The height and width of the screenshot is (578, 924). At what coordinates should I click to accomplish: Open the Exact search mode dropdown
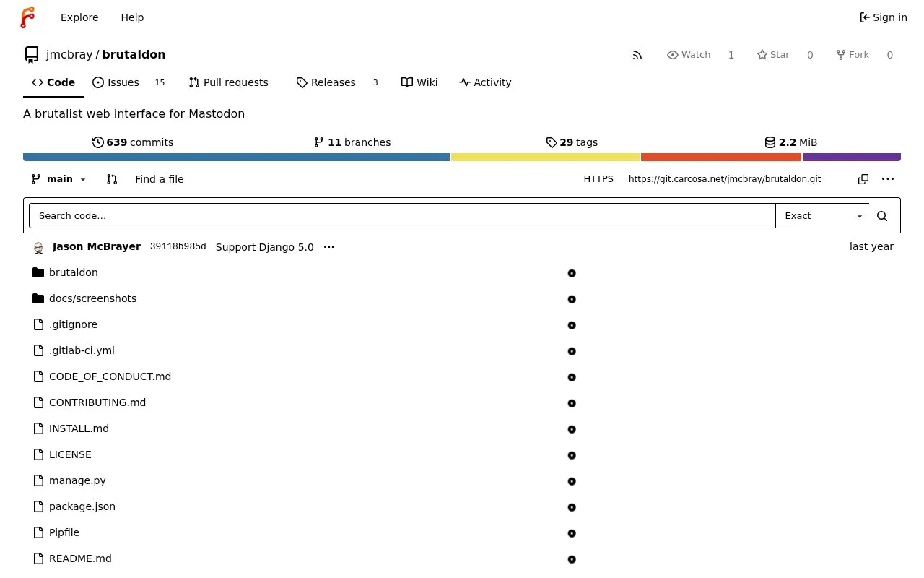click(x=823, y=216)
